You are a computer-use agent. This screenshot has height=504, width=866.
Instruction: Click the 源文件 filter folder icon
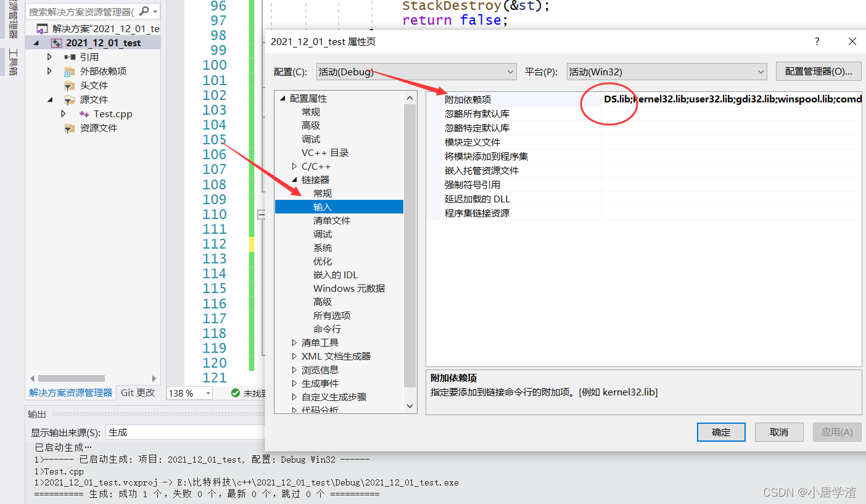click(x=70, y=99)
